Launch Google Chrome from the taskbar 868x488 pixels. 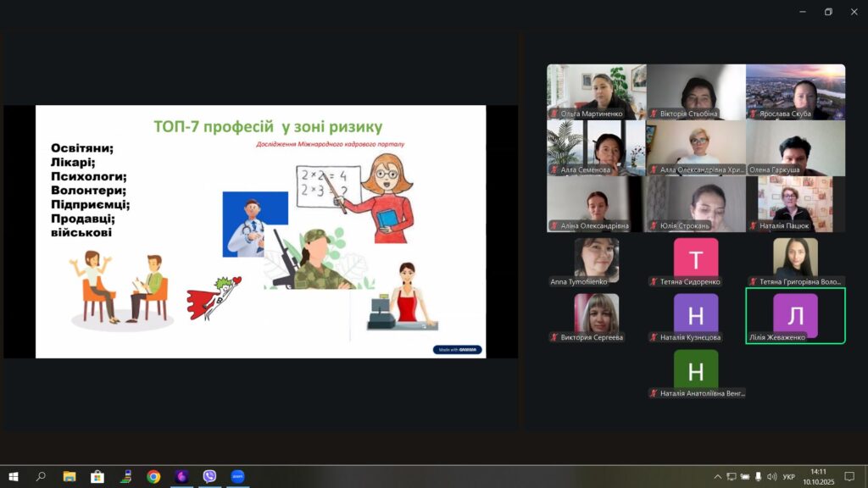pyautogui.click(x=153, y=476)
